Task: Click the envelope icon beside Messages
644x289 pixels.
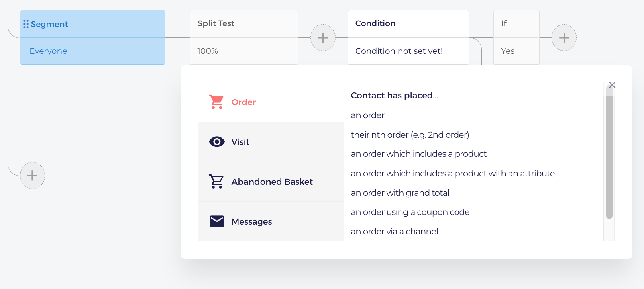Action: (x=217, y=221)
